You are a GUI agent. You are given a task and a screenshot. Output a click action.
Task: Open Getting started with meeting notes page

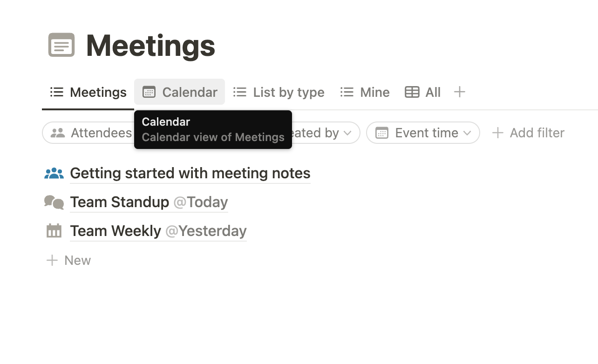[190, 173]
